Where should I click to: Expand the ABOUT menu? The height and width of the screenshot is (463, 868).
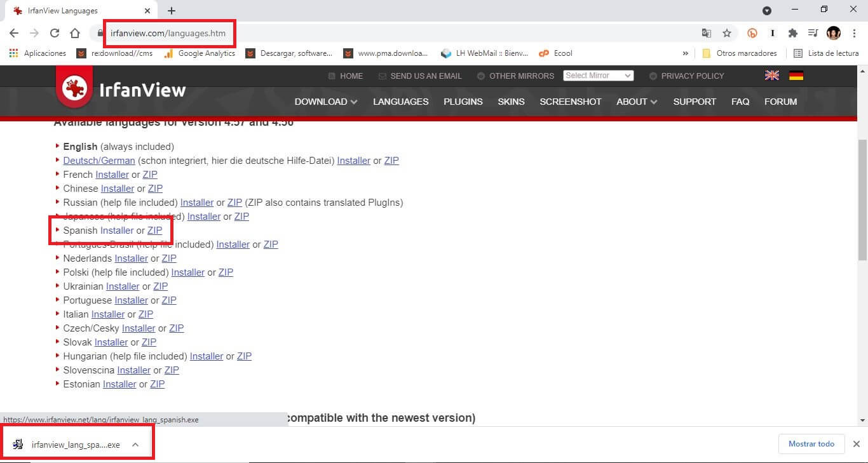coord(637,102)
